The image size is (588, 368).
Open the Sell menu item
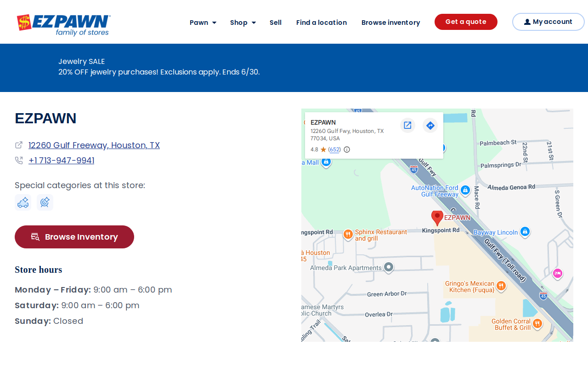click(276, 23)
